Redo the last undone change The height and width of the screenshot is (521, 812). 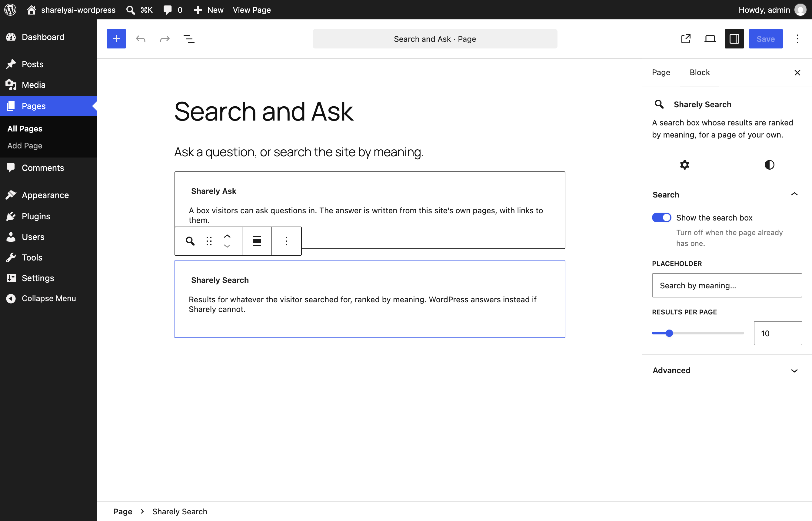tap(165, 38)
